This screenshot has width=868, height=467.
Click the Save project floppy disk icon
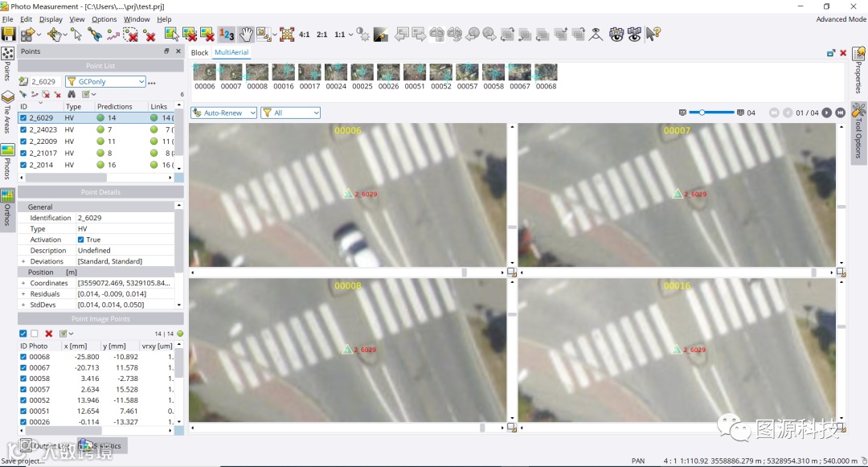point(8,35)
